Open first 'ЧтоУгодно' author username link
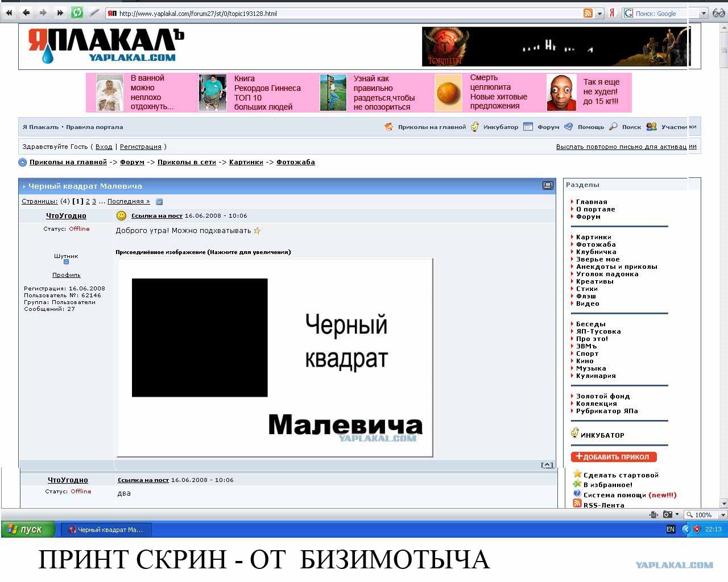Image resolution: width=728 pixels, height=582 pixels. click(67, 216)
